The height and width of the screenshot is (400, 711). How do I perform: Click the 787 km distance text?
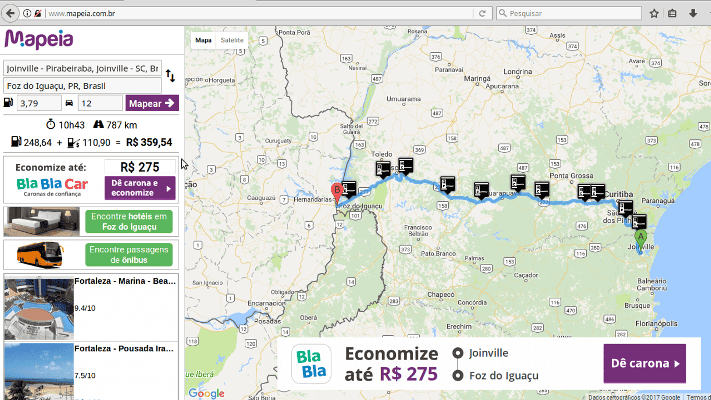[x=122, y=125]
